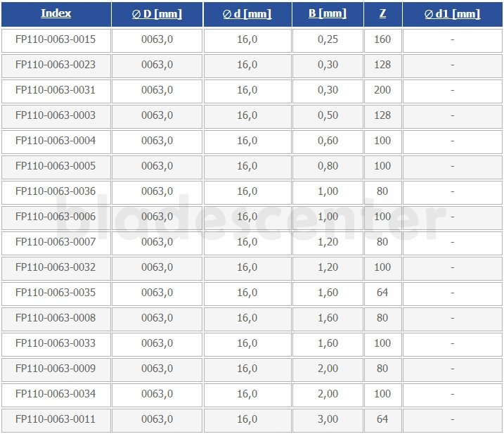
Task: Click B value 2,00 in FP110-0063-0009 row
Action: [x=328, y=369]
